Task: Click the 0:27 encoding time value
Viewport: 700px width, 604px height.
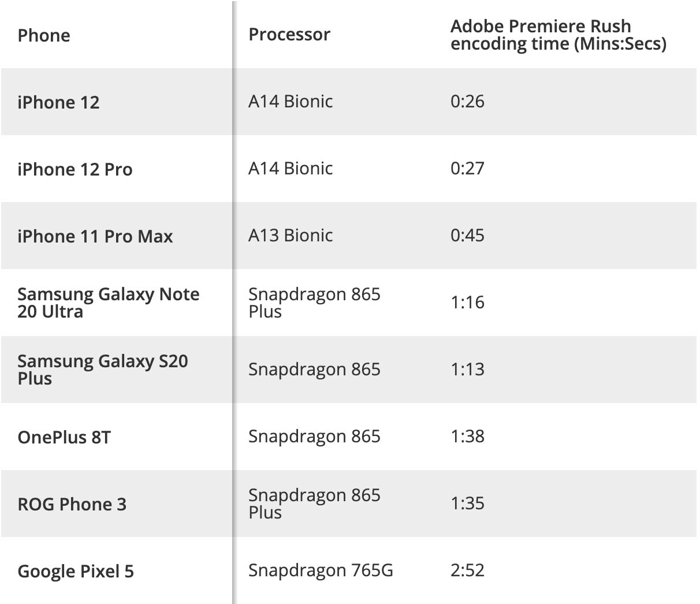Action: [467, 168]
